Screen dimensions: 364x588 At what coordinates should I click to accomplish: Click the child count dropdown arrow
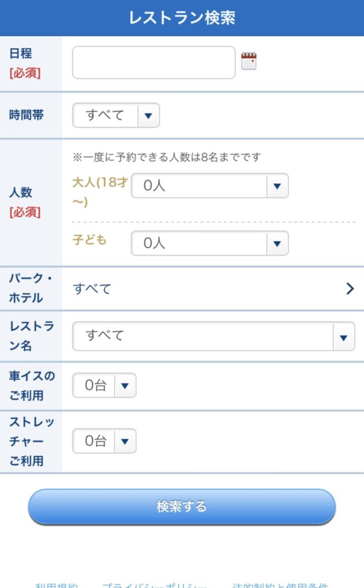pyautogui.click(x=277, y=243)
